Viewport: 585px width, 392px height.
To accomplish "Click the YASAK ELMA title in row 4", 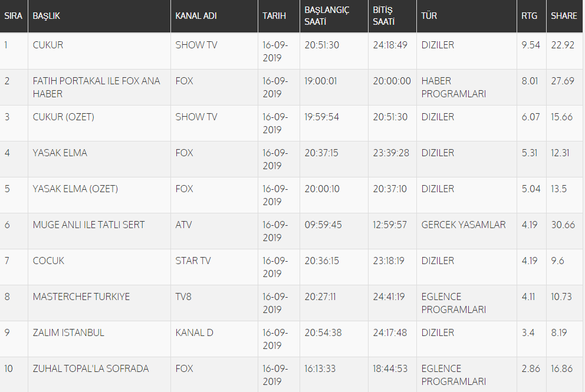I will click(60, 153).
